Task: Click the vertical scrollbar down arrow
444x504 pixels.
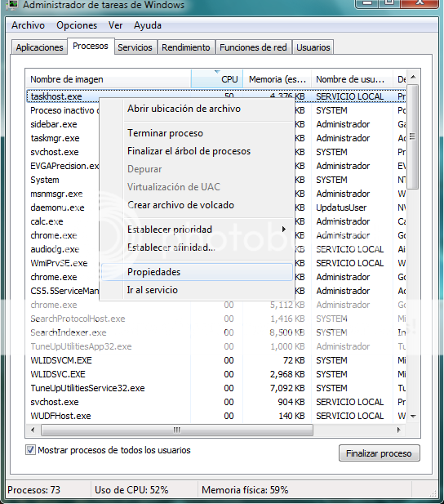Action: [x=413, y=416]
